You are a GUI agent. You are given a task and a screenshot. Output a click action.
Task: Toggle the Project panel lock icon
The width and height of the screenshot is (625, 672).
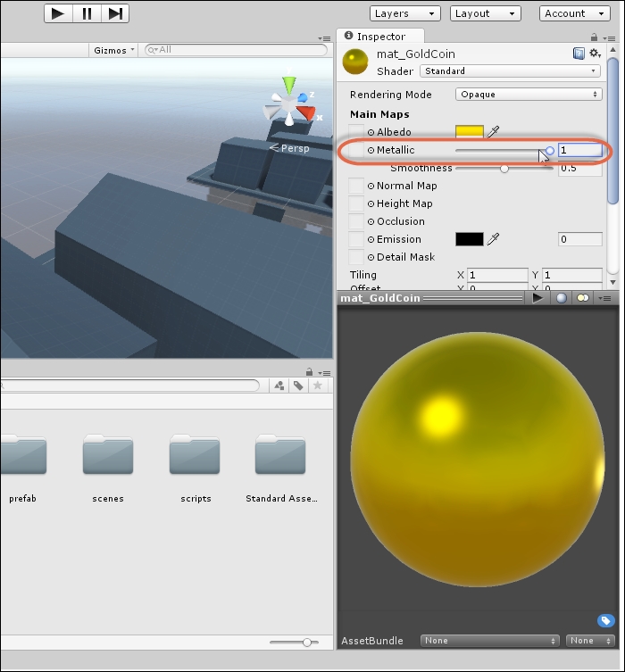coord(309,371)
